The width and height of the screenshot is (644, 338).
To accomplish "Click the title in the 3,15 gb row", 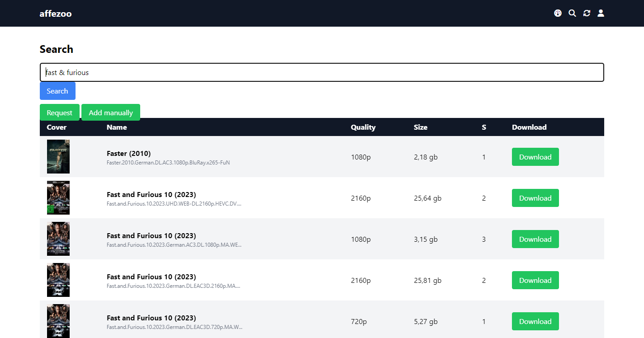I will [x=152, y=235].
